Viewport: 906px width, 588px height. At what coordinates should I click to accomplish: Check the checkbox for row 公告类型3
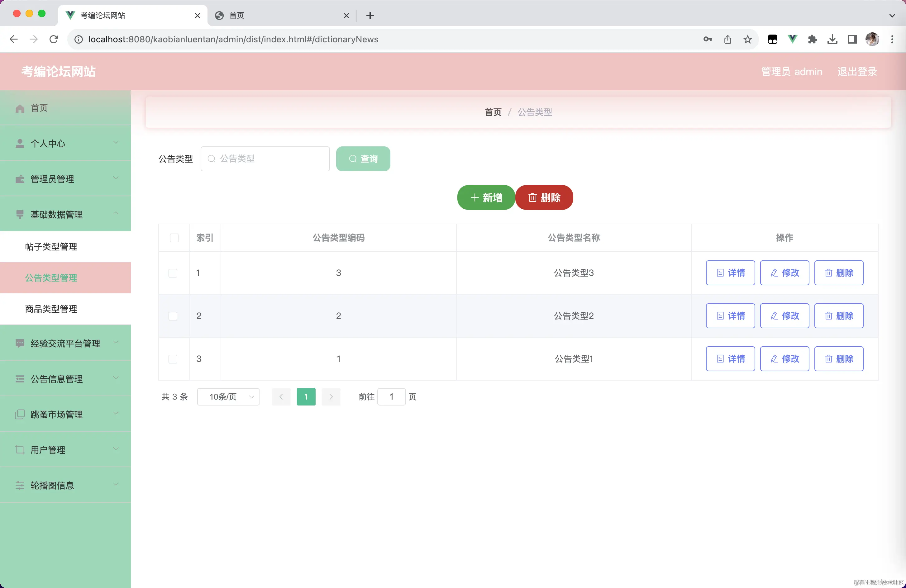[173, 273]
